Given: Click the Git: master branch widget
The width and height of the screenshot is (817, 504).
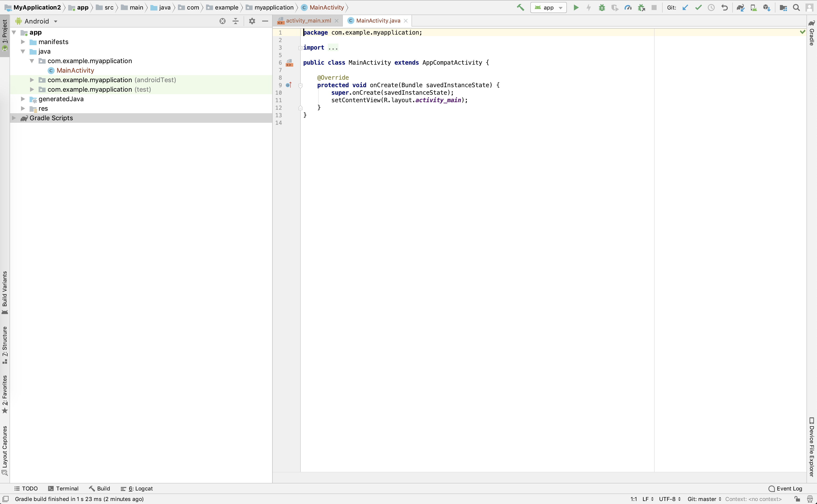Looking at the screenshot, I should (x=704, y=499).
